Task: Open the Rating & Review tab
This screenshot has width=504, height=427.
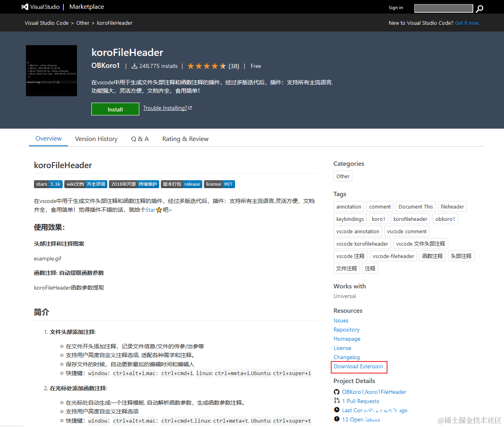Action: click(x=186, y=139)
